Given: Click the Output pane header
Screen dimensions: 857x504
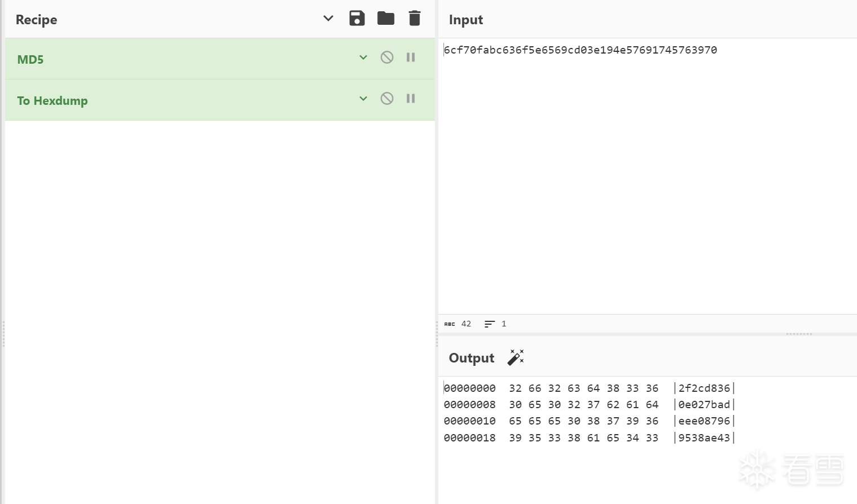Looking at the screenshot, I should (x=472, y=358).
